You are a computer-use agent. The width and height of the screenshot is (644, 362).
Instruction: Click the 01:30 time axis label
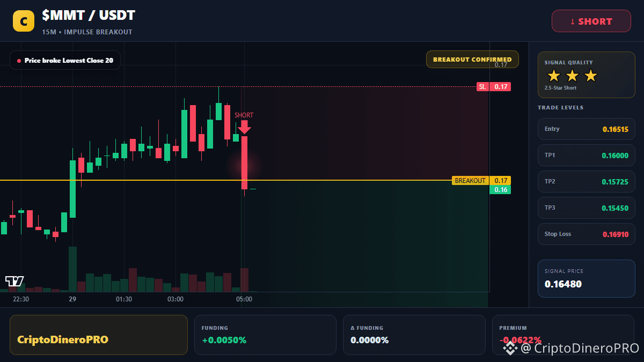(124, 299)
